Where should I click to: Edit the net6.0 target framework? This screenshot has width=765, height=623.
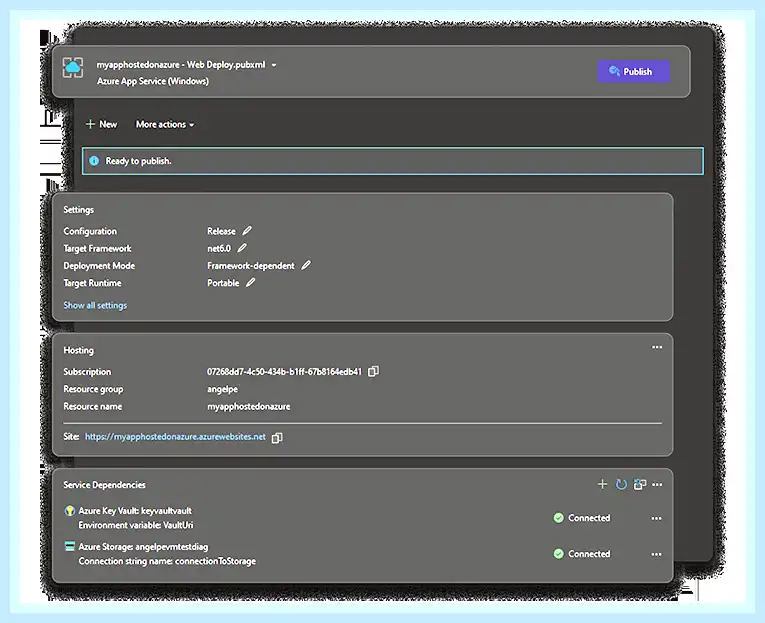[242, 248]
